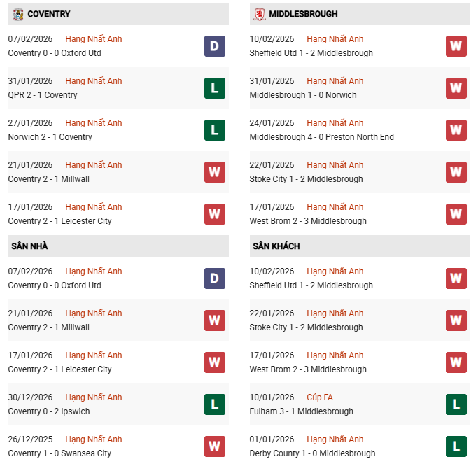Click the Coventry club crest icon
This screenshot has width=476, height=466.
click(x=17, y=14)
